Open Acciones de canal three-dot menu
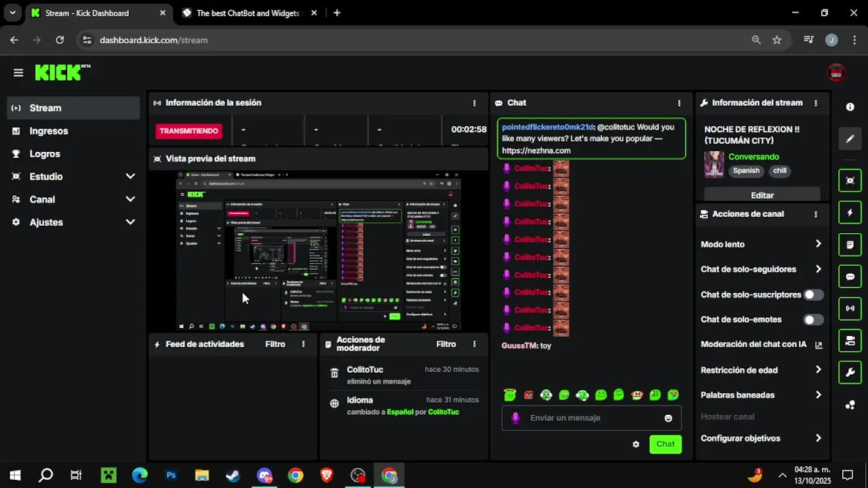Image resolution: width=868 pixels, height=488 pixels. click(816, 214)
